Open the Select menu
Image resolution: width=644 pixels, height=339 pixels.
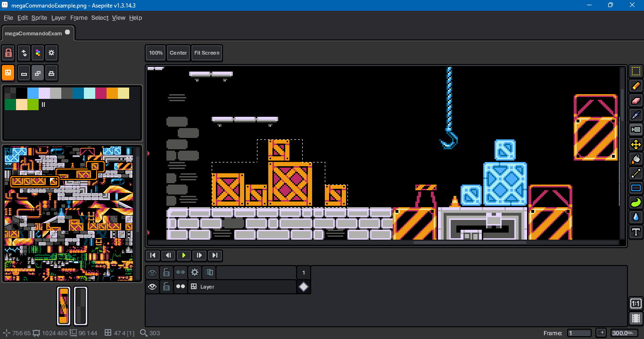point(100,17)
